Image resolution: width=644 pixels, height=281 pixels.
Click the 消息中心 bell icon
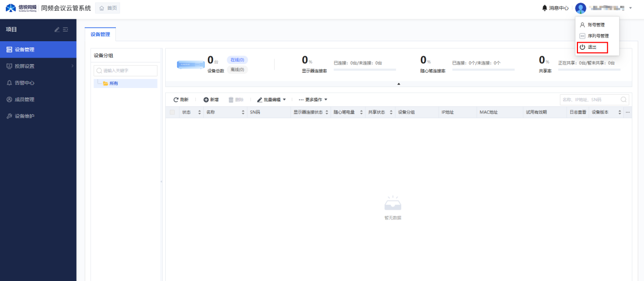coord(545,8)
